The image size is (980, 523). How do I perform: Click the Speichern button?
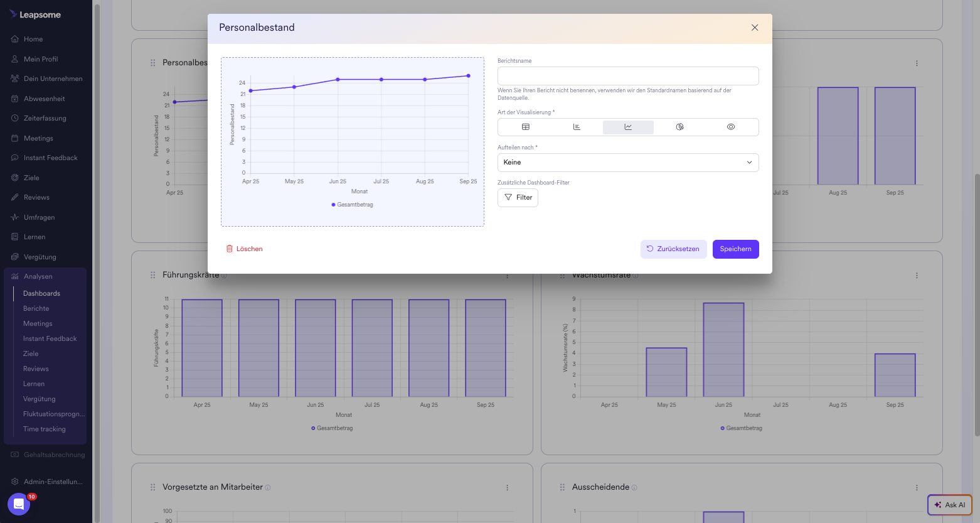click(735, 249)
